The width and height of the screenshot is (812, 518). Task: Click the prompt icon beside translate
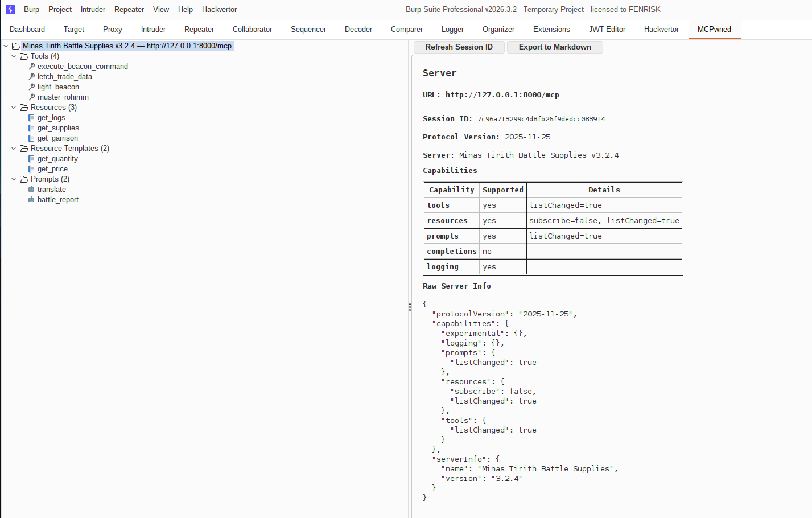pyautogui.click(x=31, y=189)
